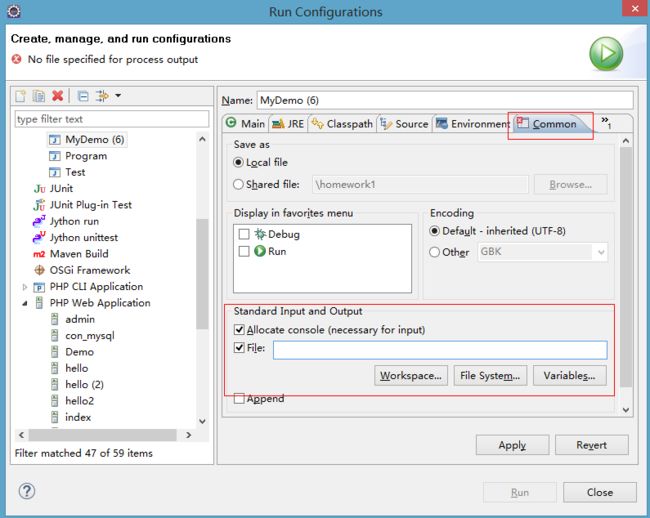Click the collapse all icon
Image resolution: width=650 pixels, height=518 pixels.
(83, 96)
